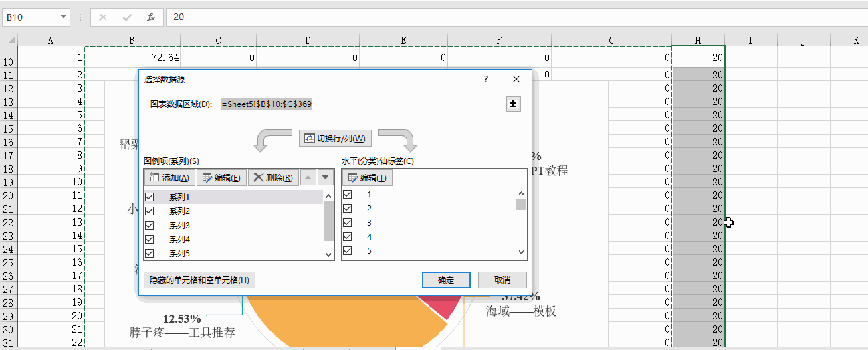Click the confirm entry checkmark in formula bar
Image resolution: width=868 pixels, height=350 pixels.
click(x=127, y=17)
